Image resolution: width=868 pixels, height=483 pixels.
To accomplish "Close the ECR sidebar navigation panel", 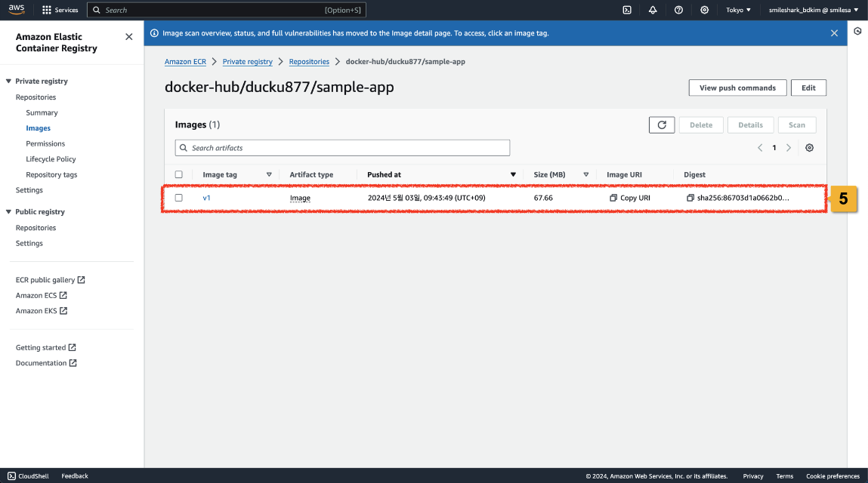I will pos(128,37).
